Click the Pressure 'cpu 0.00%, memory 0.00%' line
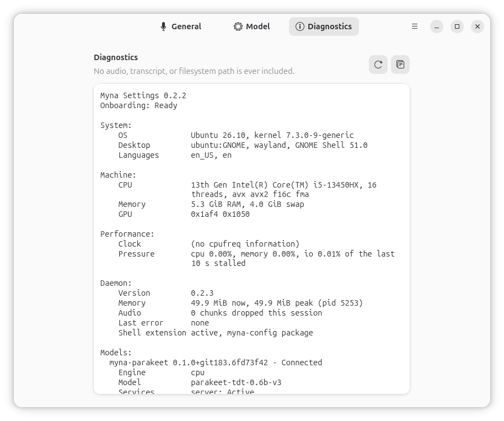This screenshot has height=421, width=504. coord(292,254)
